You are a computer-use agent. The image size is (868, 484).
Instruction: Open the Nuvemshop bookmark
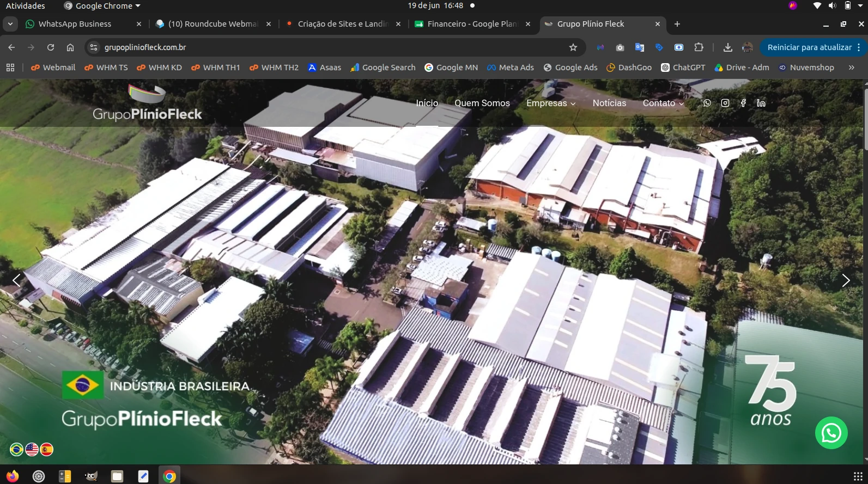806,68
